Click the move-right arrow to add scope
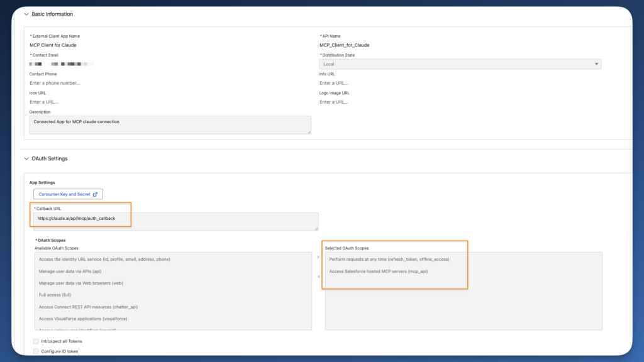Screen dimensions: 644x362 (x=318, y=257)
